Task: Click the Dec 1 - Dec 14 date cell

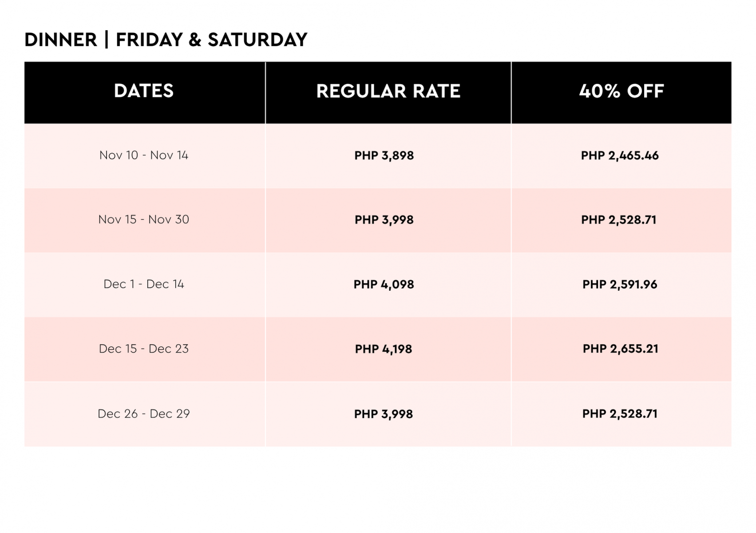Action: coord(144,284)
